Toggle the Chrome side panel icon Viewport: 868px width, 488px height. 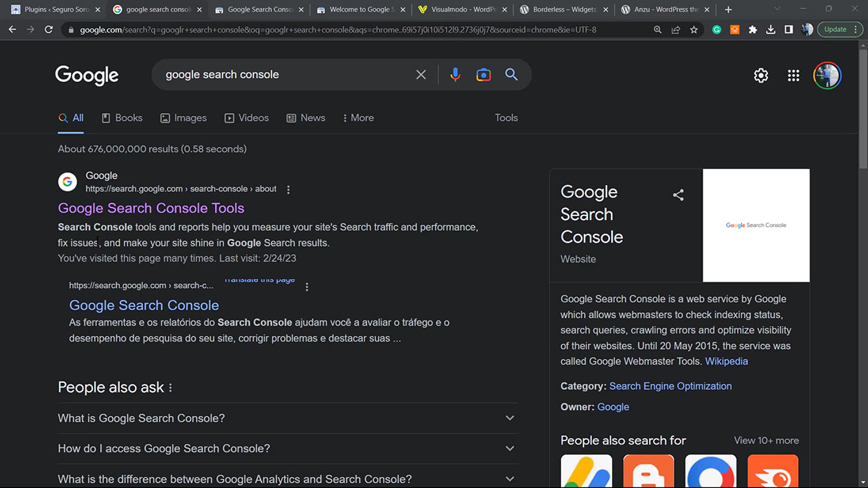[788, 29]
